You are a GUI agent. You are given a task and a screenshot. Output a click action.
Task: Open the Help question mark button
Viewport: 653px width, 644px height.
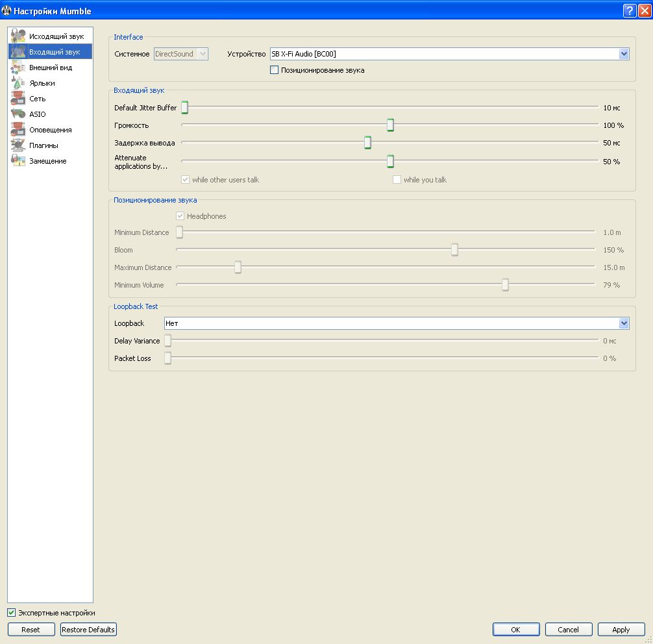point(629,10)
